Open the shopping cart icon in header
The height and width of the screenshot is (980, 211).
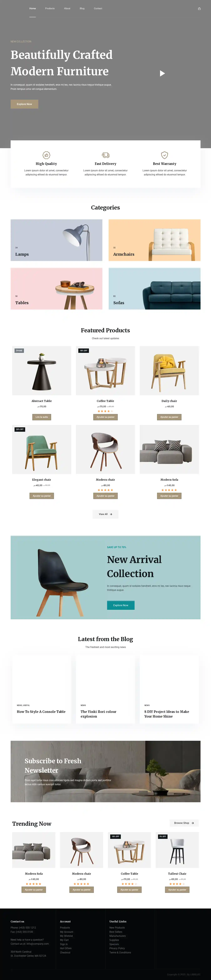(x=199, y=8)
